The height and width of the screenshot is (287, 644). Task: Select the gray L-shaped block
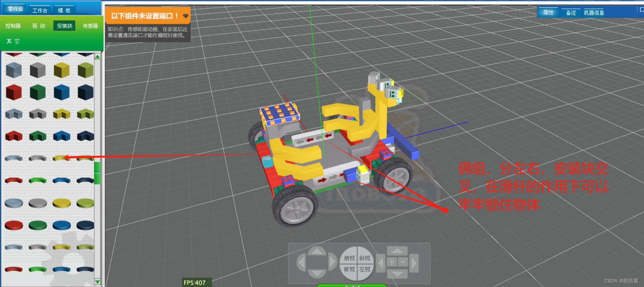[x=38, y=114]
